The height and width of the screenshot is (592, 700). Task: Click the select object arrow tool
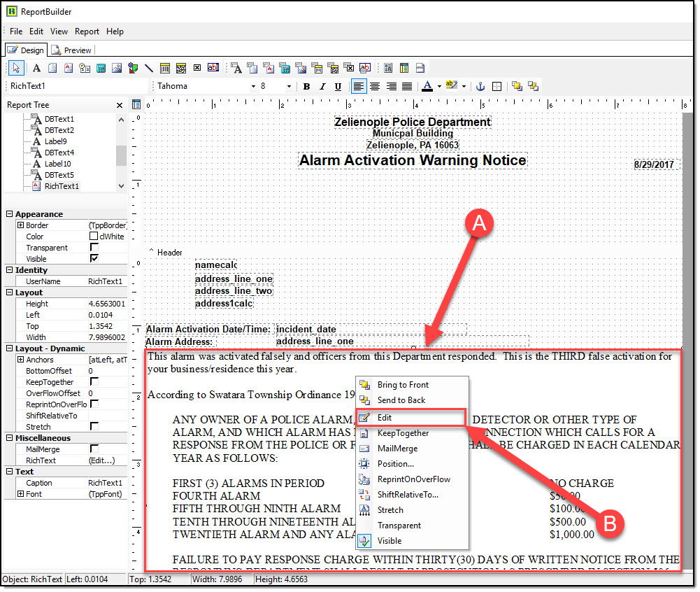click(x=17, y=68)
